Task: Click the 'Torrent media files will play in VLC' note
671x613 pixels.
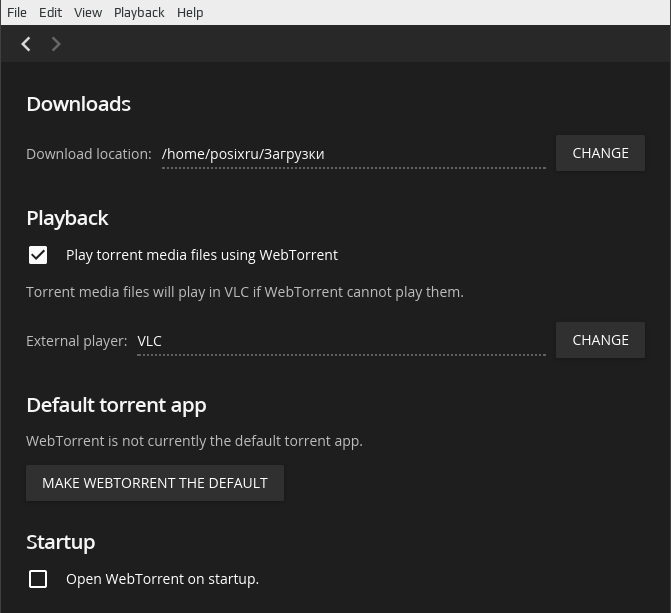Action: [x=245, y=292]
